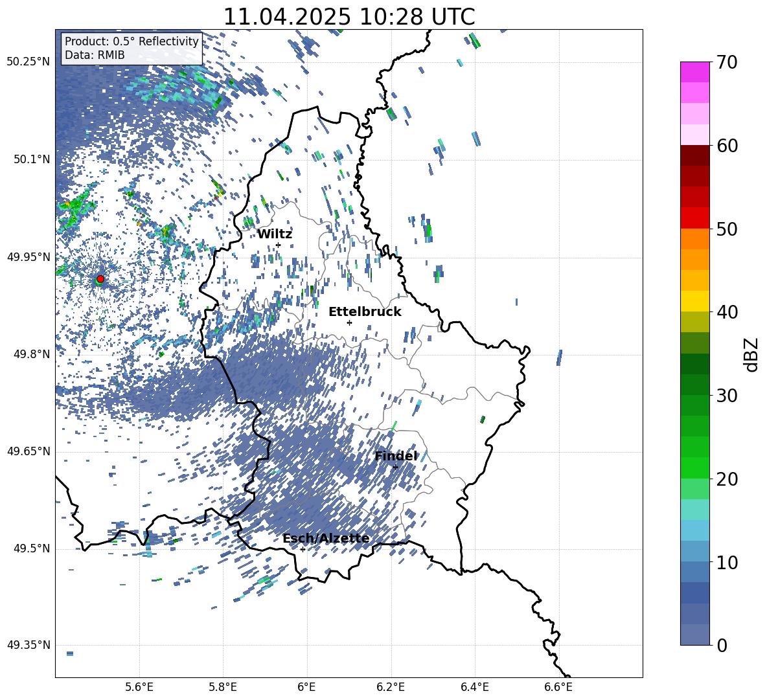Click the Ettelbruck city label
This screenshot has height=700, width=767.
point(365,312)
